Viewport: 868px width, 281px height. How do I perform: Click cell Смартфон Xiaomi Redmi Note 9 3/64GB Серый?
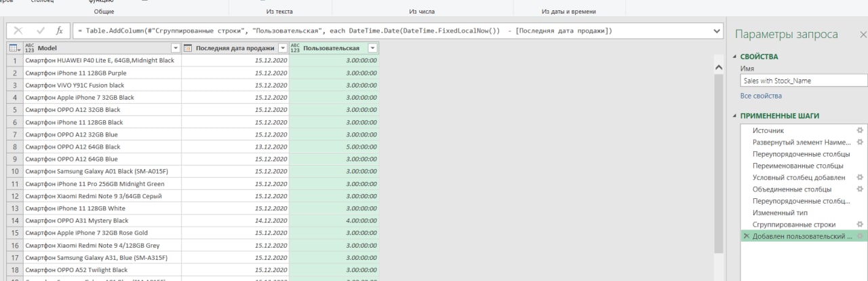[102, 196]
